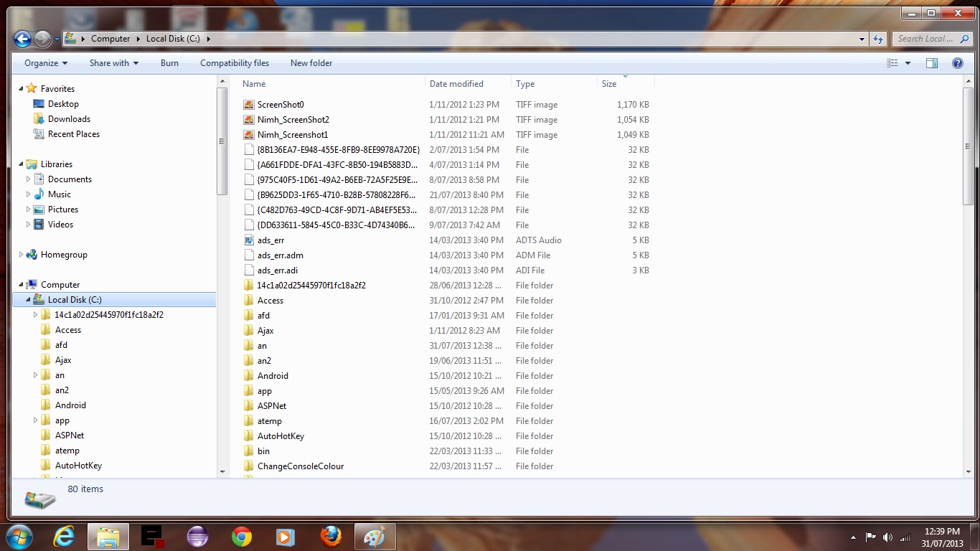980x551 pixels.
Task: Open the Help question mark icon
Action: [x=957, y=63]
